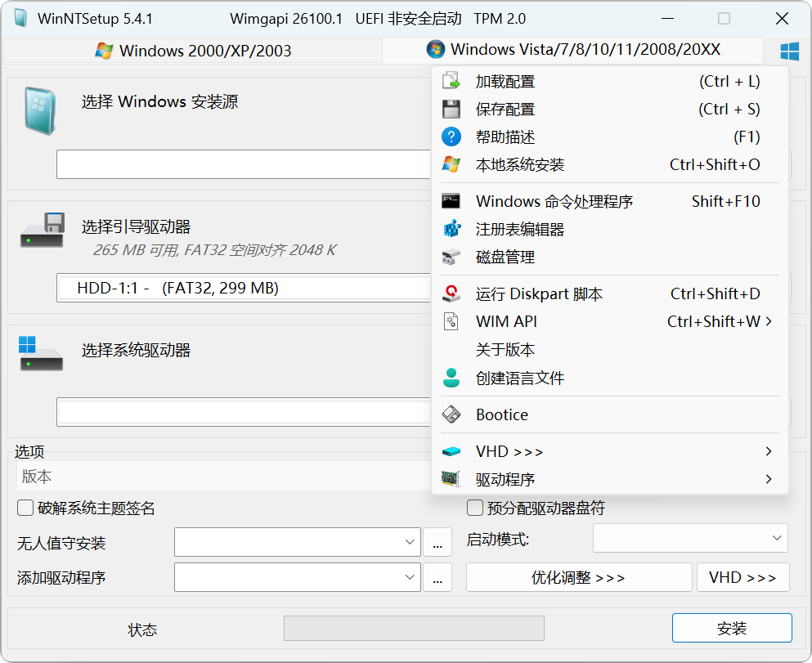Click 磁盘管理 menu text
Viewport: 812px width, 663px height.
[x=505, y=257]
